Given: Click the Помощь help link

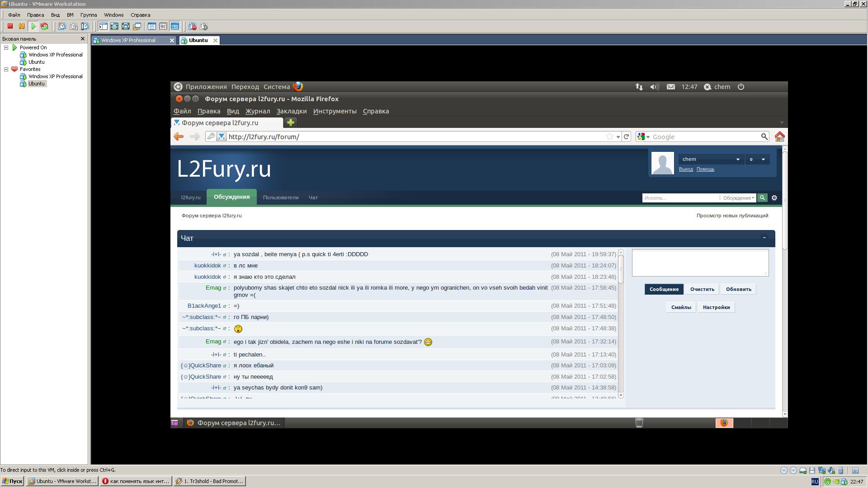Looking at the screenshot, I should tap(705, 169).
